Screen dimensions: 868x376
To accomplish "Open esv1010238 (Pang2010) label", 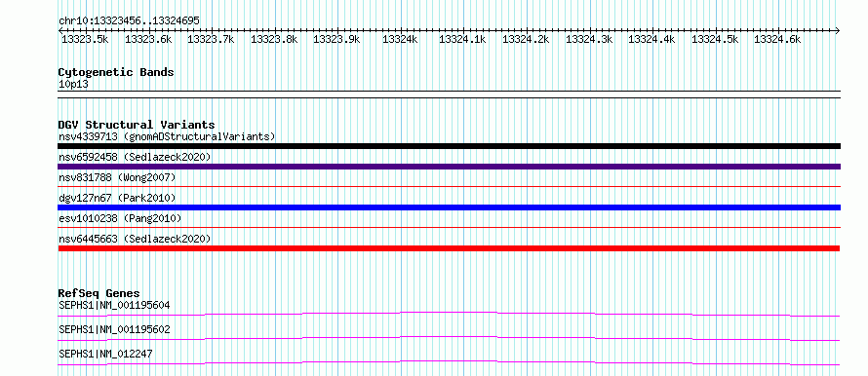I will point(120,218).
